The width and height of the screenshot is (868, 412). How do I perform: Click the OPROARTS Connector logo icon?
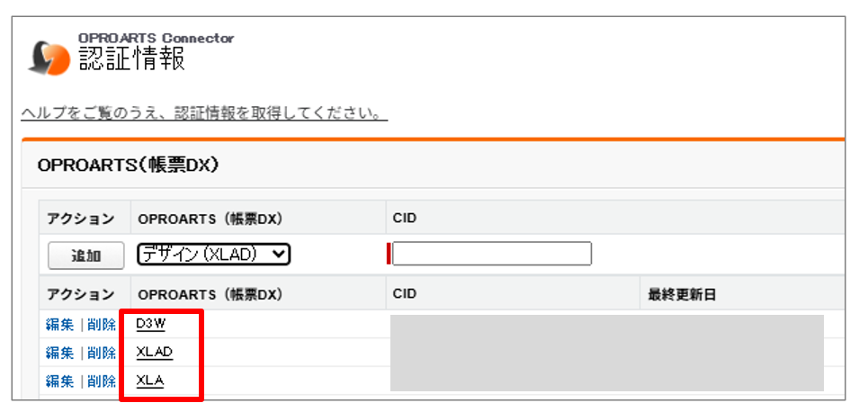tap(50, 57)
